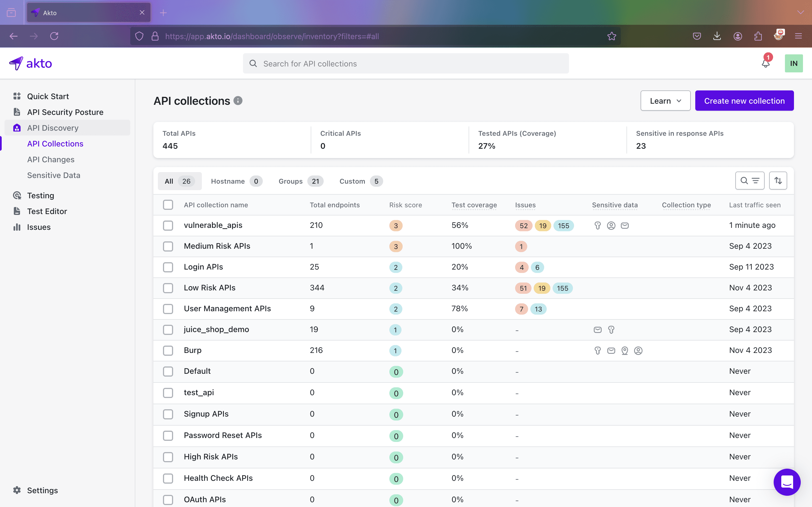The height and width of the screenshot is (507, 812).
Task: Click the person/identity icon for Burp collection
Action: [638, 350]
